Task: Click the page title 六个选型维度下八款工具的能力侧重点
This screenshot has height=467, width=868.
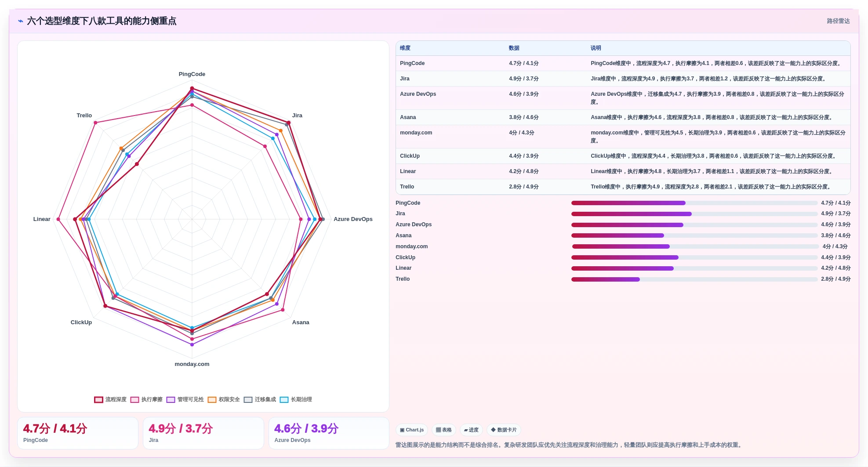Action: click(x=102, y=21)
